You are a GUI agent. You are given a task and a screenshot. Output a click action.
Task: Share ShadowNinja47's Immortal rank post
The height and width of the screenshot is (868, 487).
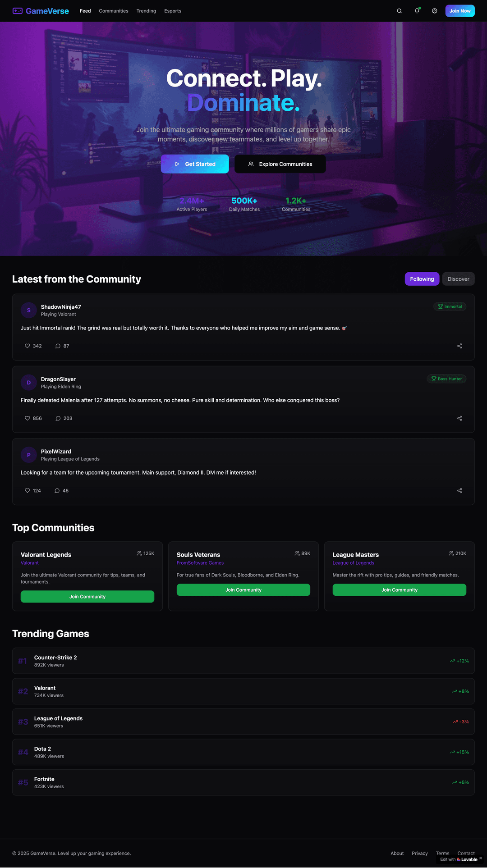coord(459,346)
